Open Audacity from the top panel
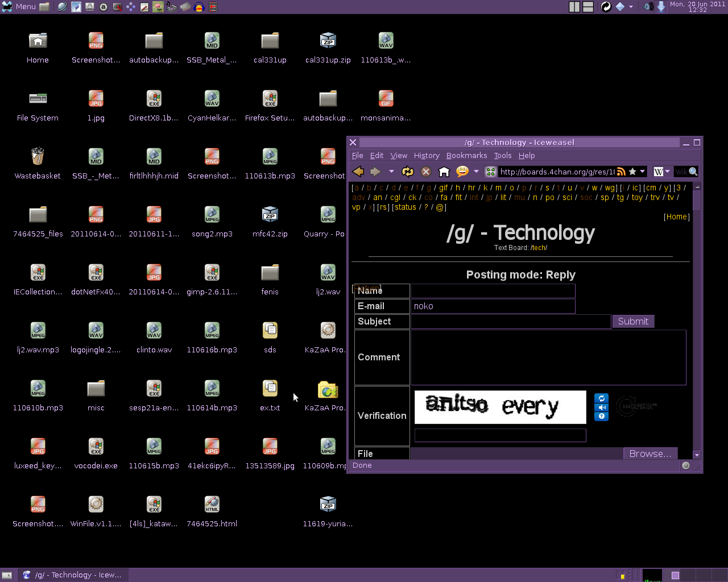The height and width of the screenshot is (582, 728). (x=199, y=7)
